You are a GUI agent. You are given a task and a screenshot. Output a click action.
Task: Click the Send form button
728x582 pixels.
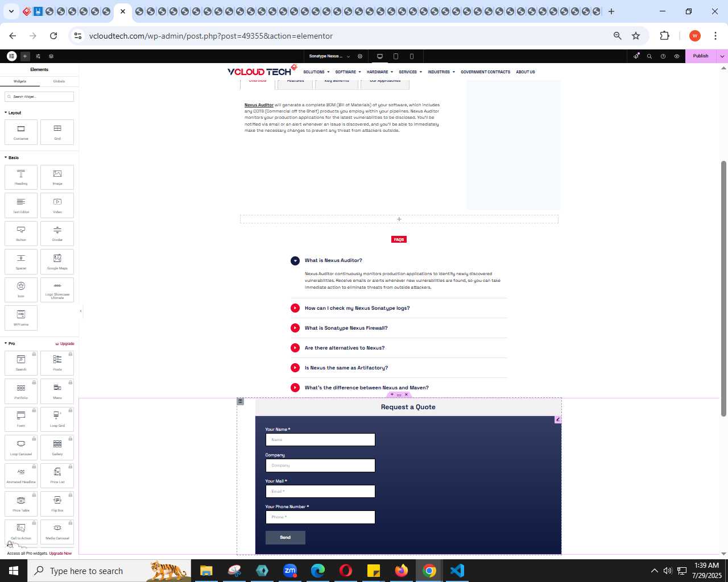point(286,537)
